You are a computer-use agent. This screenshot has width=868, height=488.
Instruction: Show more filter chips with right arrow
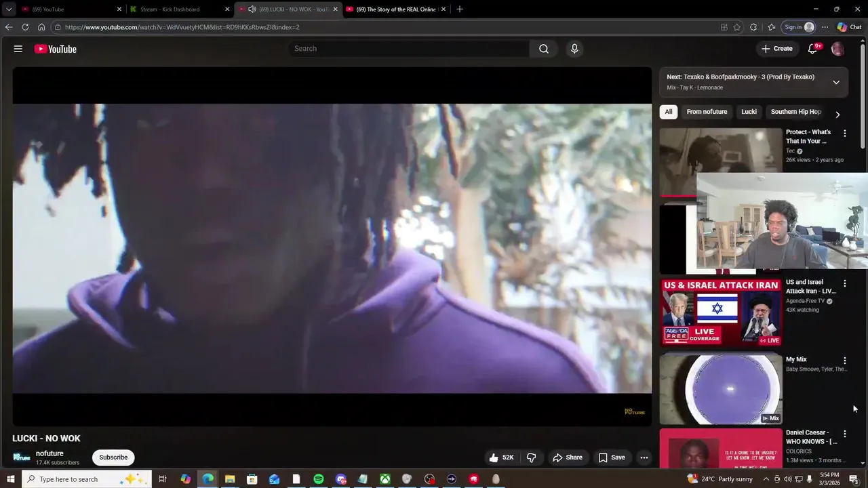click(837, 115)
